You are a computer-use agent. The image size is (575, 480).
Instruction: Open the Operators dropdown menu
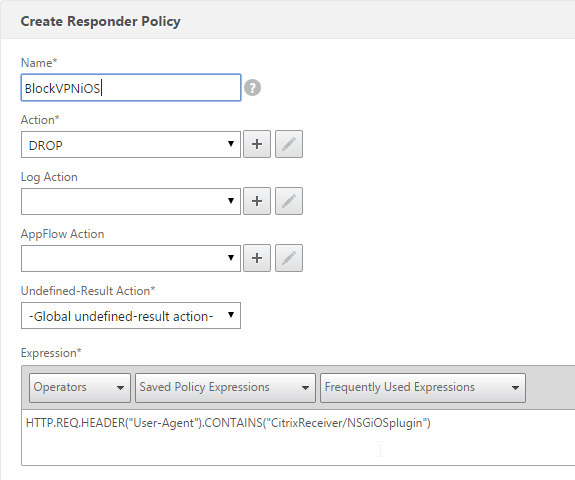[80, 388]
